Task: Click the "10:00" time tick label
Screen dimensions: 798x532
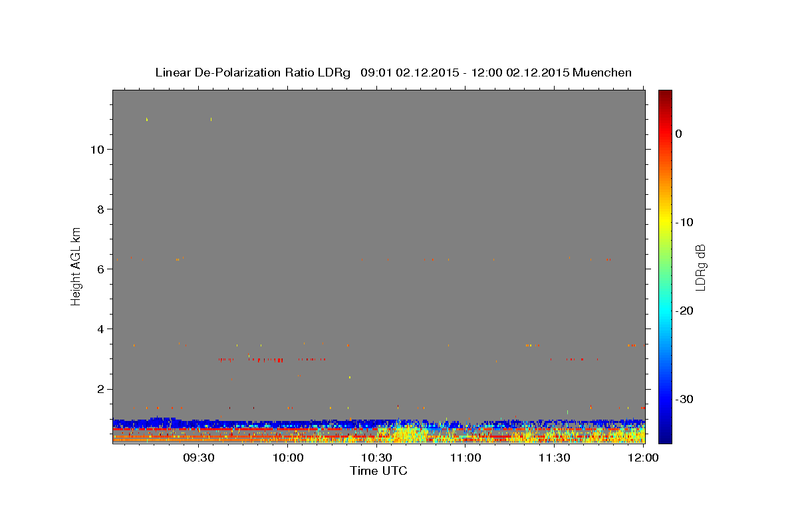Action: coord(288,458)
